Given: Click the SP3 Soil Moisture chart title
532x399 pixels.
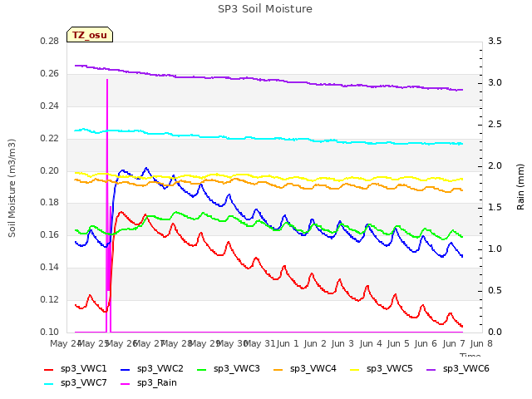Looking at the screenshot, I should pyautogui.click(x=265, y=9).
